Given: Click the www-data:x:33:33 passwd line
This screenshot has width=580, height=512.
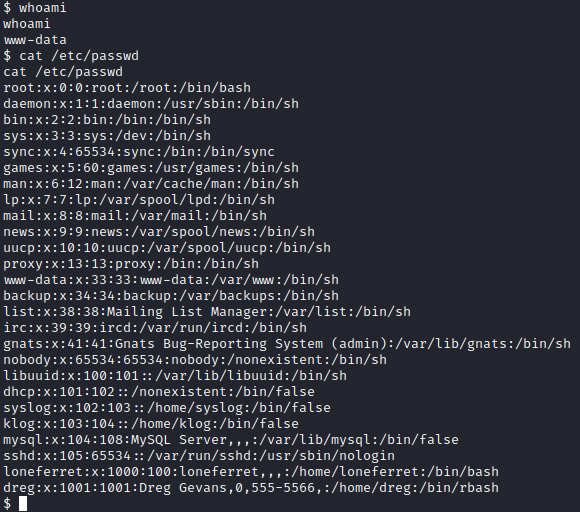Looking at the screenshot, I should click(x=171, y=280).
